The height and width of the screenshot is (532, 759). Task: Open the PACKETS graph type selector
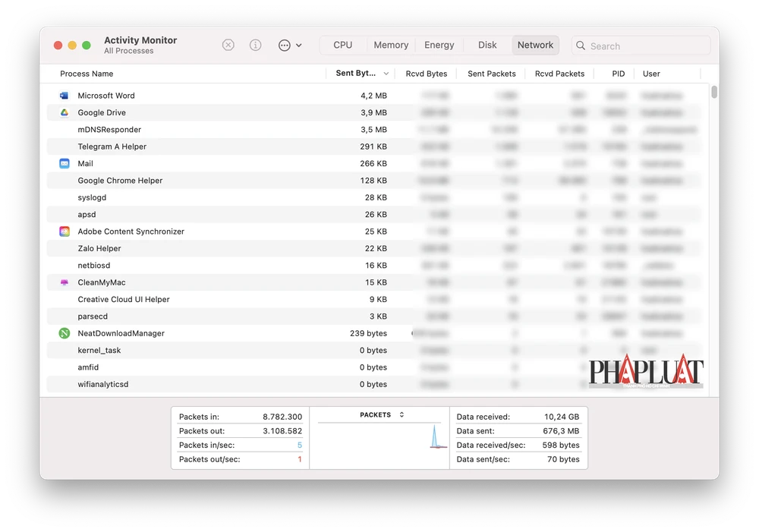coord(382,415)
